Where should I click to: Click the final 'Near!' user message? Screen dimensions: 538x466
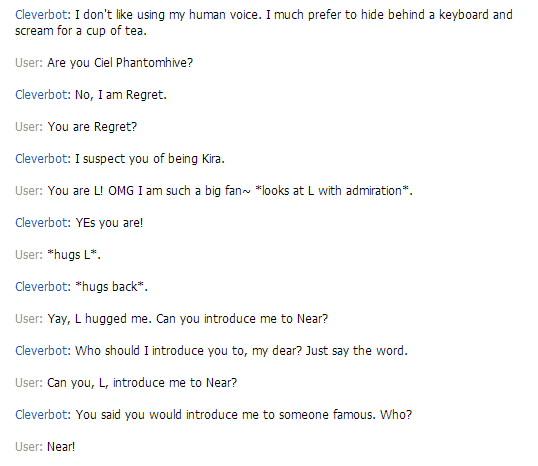(61, 447)
